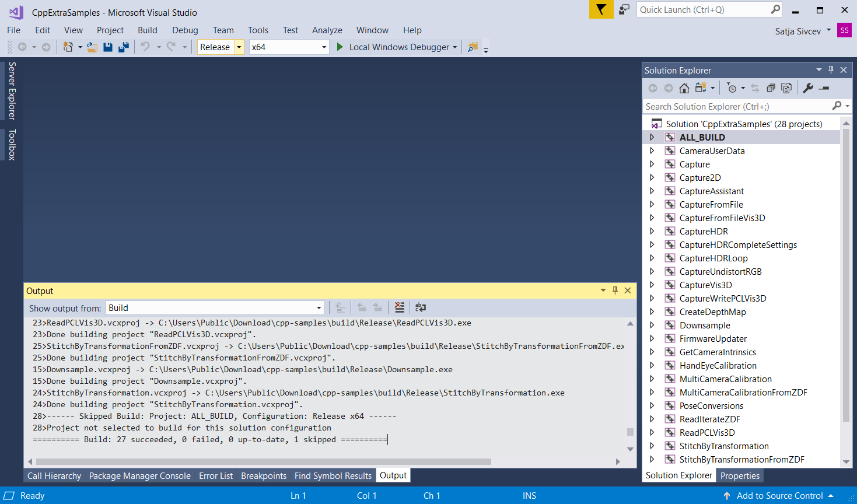Click Add to Source Control in status bar
The height and width of the screenshot is (504, 857).
coord(779,496)
